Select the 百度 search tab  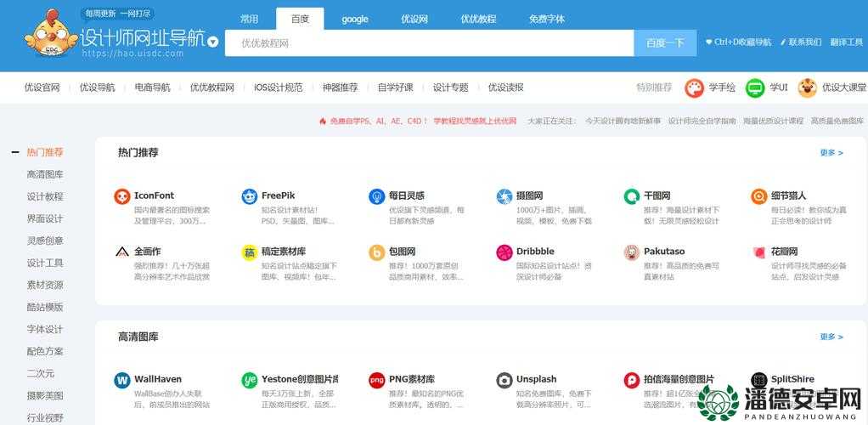click(x=300, y=19)
